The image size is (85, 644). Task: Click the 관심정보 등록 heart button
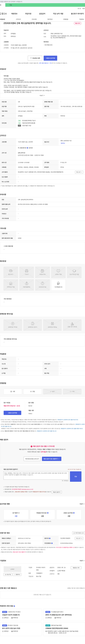[35, 58]
